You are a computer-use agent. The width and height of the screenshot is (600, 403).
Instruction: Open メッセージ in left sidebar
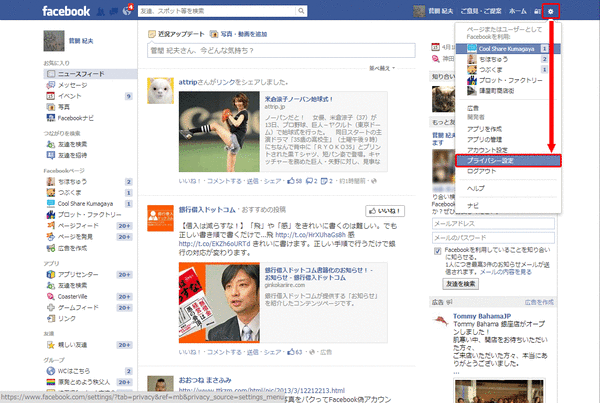(x=72, y=85)
